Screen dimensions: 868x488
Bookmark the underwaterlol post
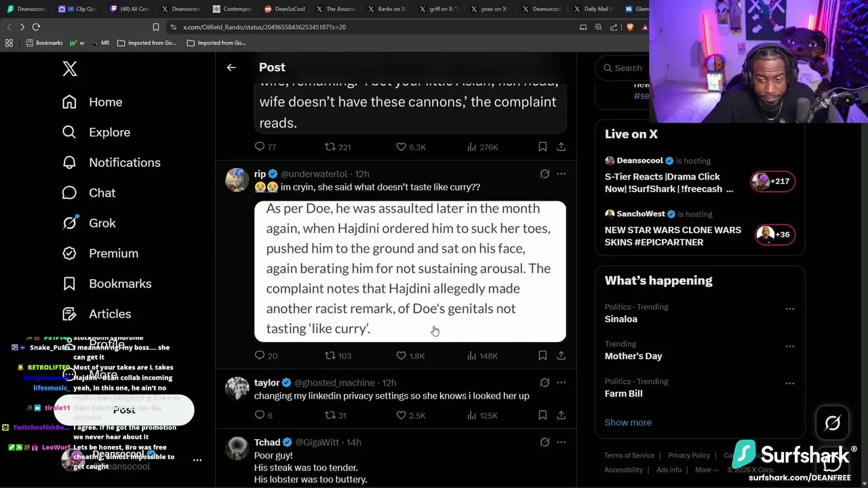pyautogui.click(x=542, y=356)
